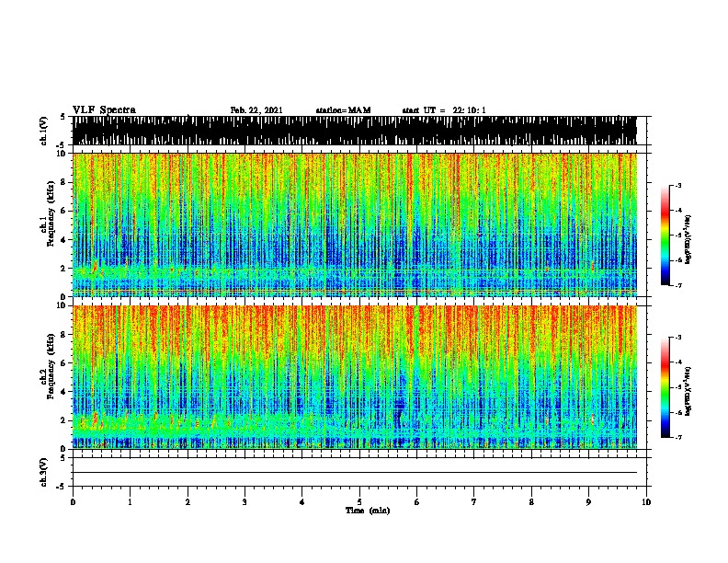This screenshot has width=728, height=563.
Task: Click the ch.1 color scale log(PSD) units label
Action: click(x=688, y=240)
